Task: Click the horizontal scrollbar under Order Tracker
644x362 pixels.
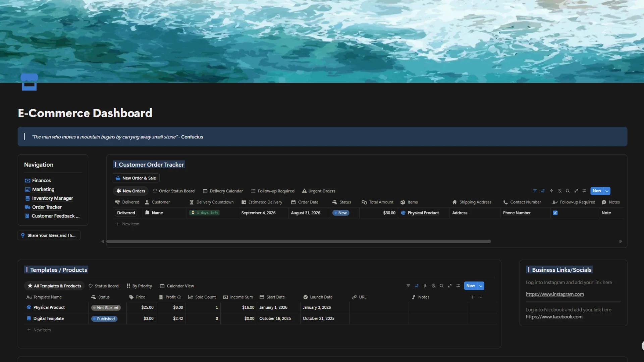Action: tap(299, 241)
